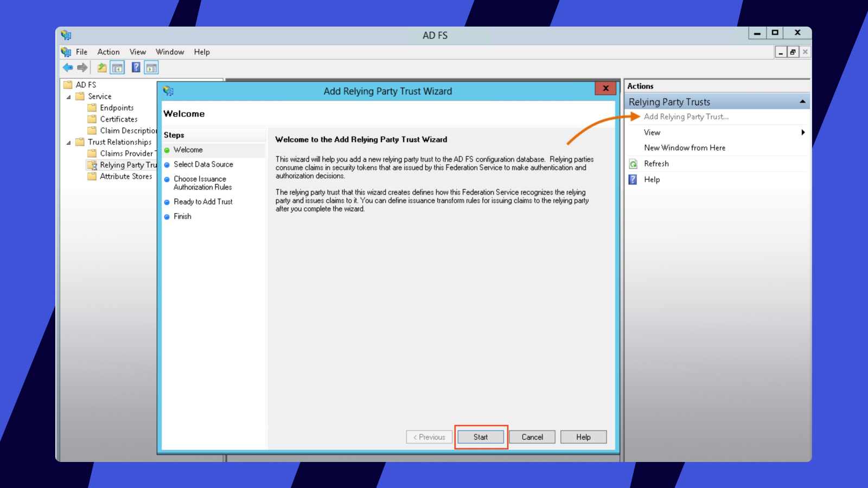Toggle the Show/Hide Action Pane toolbar icon
Viewport: 868px width, 488px height.
pyautogui.click(x=151, y=68)
